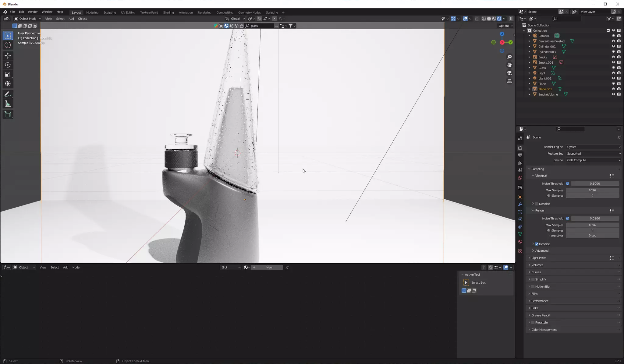Click the pin icon in node editor header
The height and width of the screenshot is (364, 624).
[x=287, y=267]
